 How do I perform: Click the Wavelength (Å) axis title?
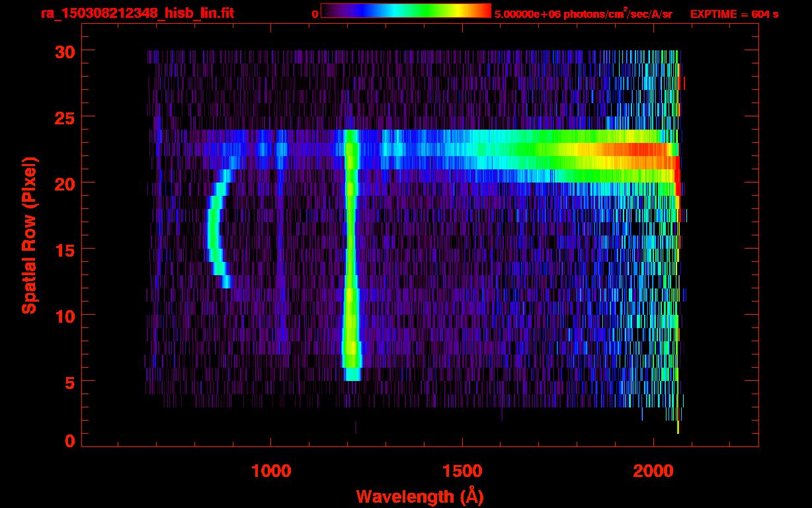click(419, 495)
